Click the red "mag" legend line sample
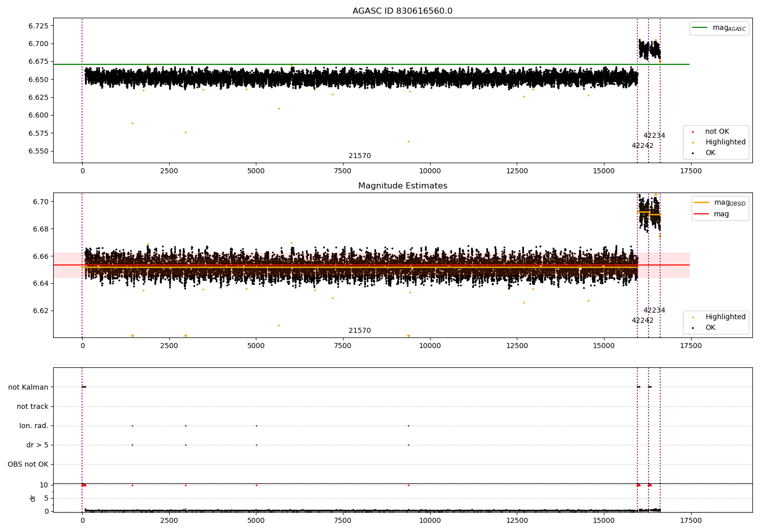This screenshot has height=532, width=760. point(702,214)
